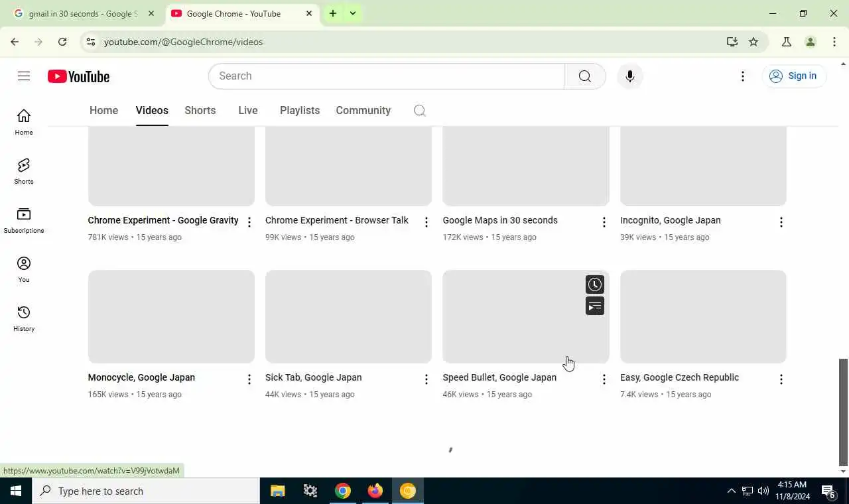Switch to channel Home tab
The image size is (849, 504).
click(x=103, y=111)
